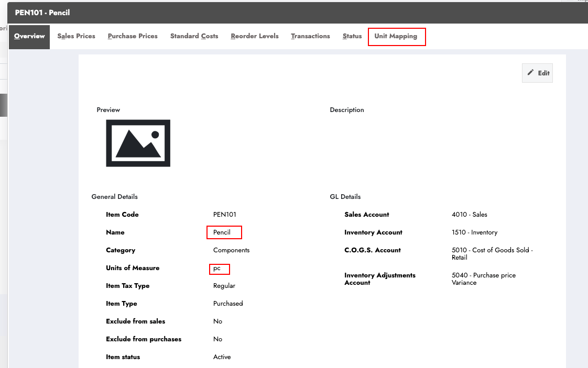Click the Edit button
This screenshot has height=368, width=588.
point(537,73)
